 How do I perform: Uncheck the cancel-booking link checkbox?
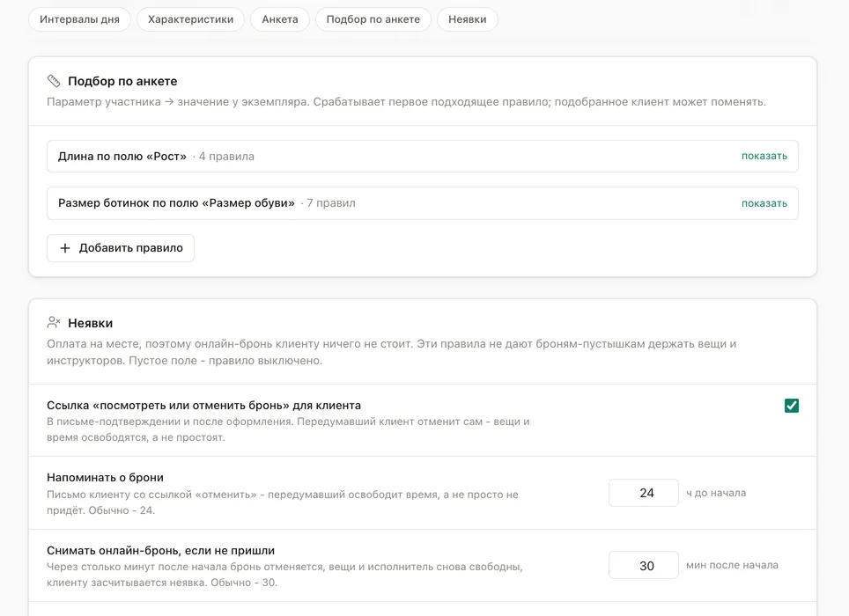(792, 406)
